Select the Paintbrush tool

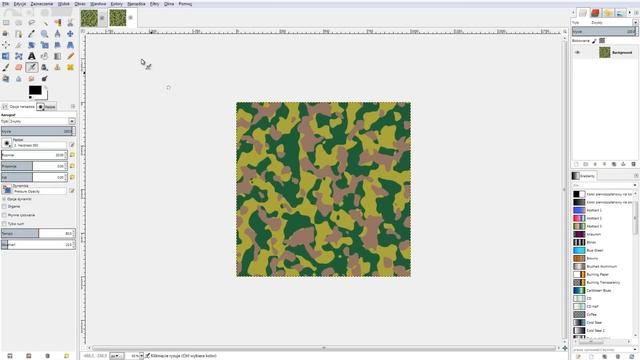coord(6,67)
